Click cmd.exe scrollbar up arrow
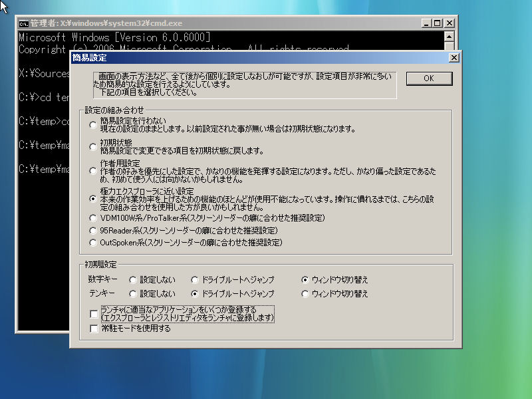This screenshot has height=399, width=532. click(x=449, y=37)
